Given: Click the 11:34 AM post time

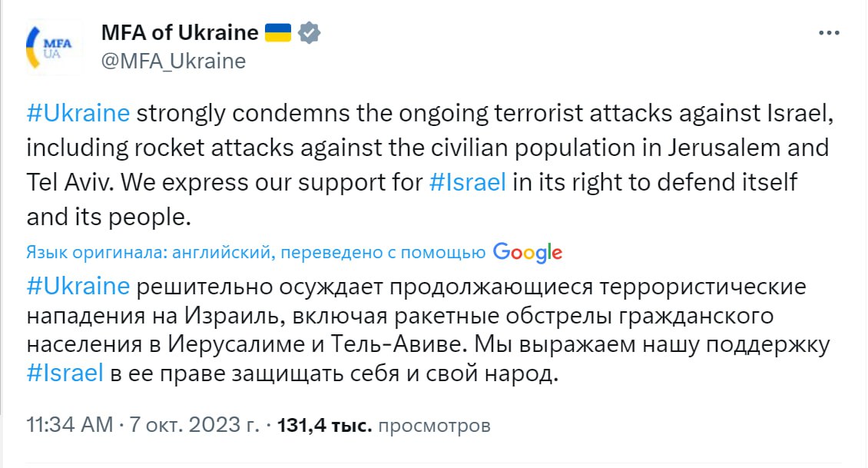Looking at the screenshot, I should 69,425.
